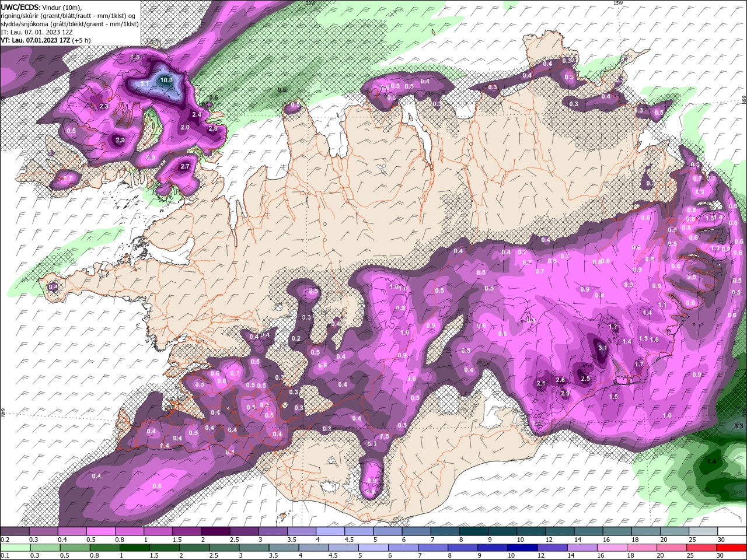Viewport: 747px width, 560px height.
Task: Click the 2.8 value label on the map
Action: [213, 129]
